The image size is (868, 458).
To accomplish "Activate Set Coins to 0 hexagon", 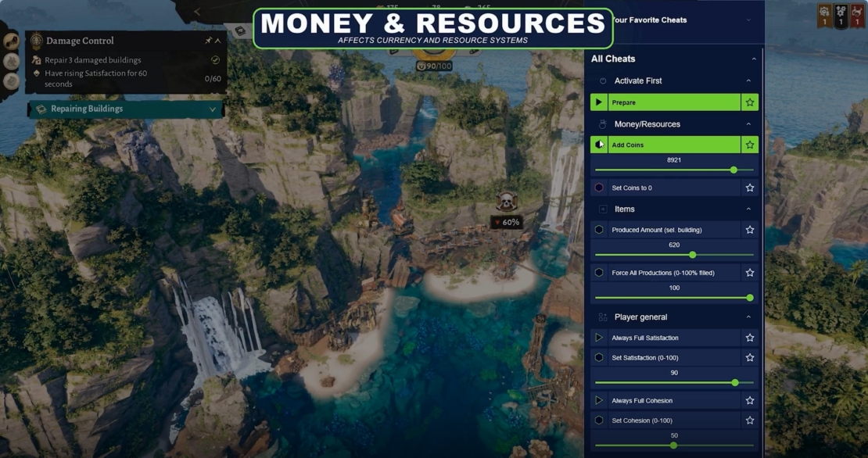I will 599,188.
